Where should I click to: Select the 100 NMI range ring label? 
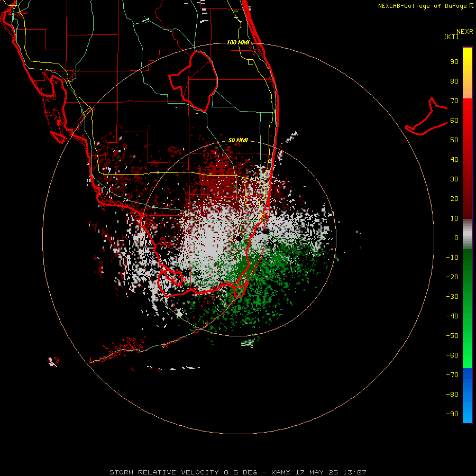tap(238, 42)
